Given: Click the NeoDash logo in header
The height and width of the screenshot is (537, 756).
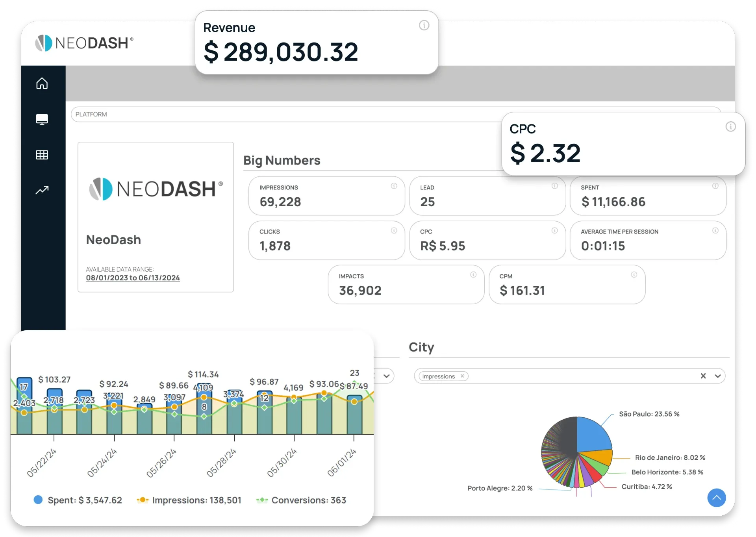Looking at the screenshot, I should (84, 43).
